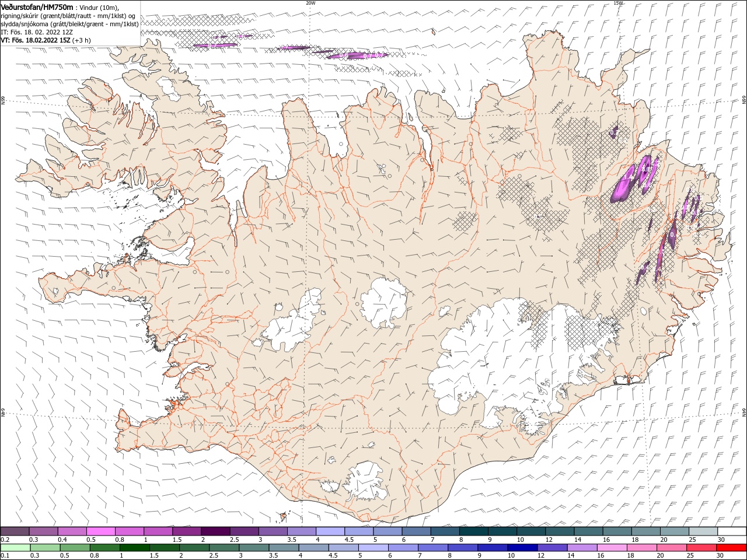Pick the pale grey 25 snow legend swatch
Image resolution: width=747 pixels, height=560 pixels.
pyautogui.click(x=703, y=531)
